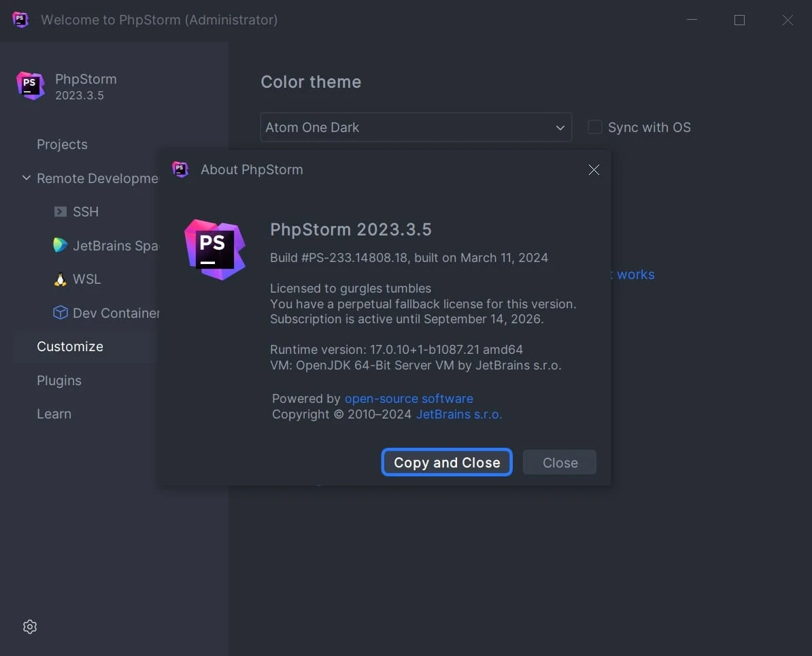Image resolution: width=812 pixels, height=656 pixels.
Task: Open the color theme selector chevron
Action: pos(560,127)
